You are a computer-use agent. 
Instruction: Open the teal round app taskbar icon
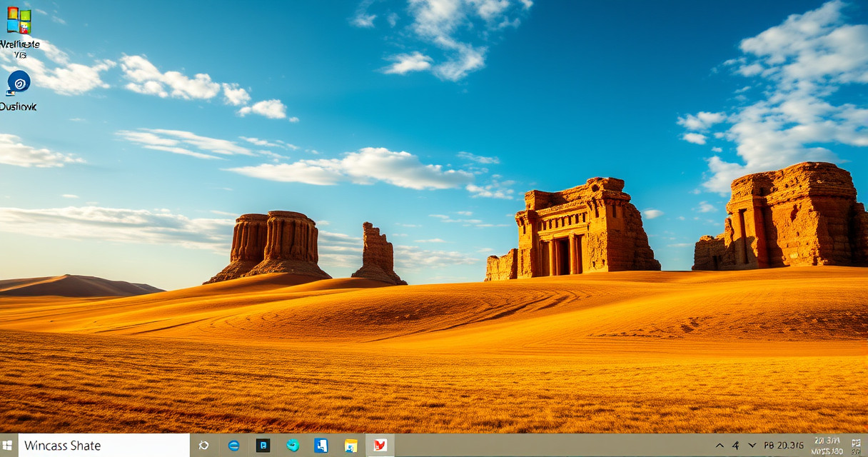tap(293, 446)
